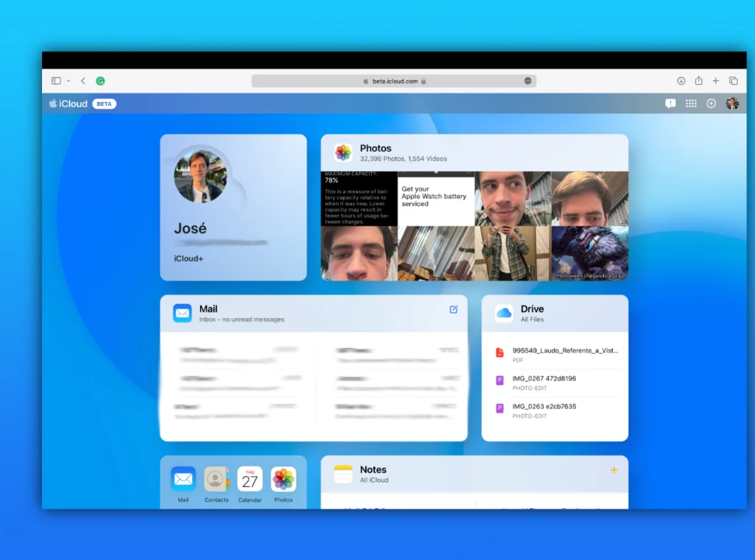The image size is (755, 560).
Task: Click the iCloud logo home link
Action: (68, 103)
